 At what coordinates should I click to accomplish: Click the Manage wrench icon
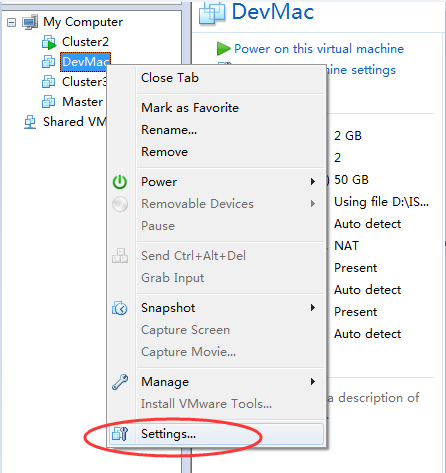pos(120,382)
